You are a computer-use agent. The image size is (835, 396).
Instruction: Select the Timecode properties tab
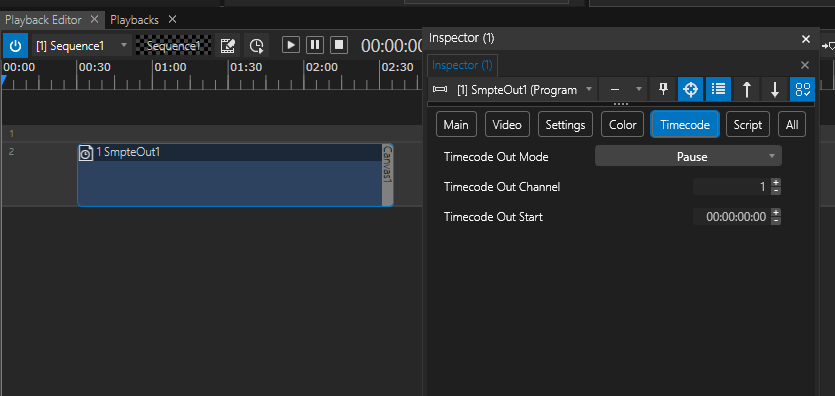pyautogui.click(x=685, y=125)
